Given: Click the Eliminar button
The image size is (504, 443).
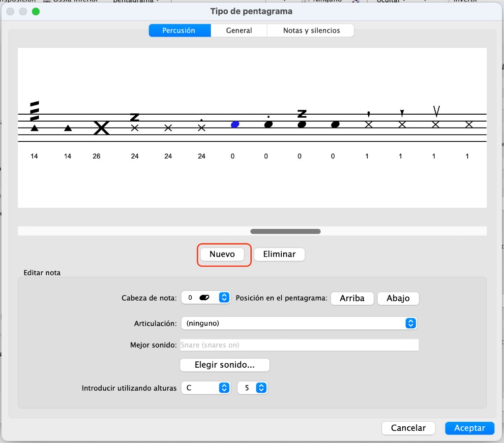Looking at the screenshot, I should (279, 254).
